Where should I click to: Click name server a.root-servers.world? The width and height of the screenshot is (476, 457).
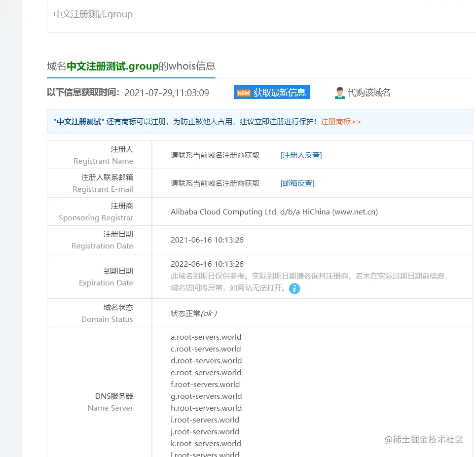click(206, 337)
